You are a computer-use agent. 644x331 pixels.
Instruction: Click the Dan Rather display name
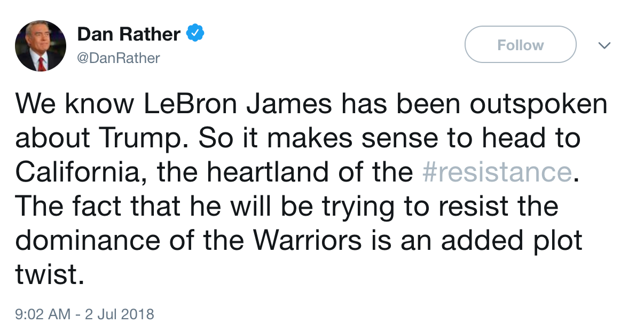[x=129, y=35]
